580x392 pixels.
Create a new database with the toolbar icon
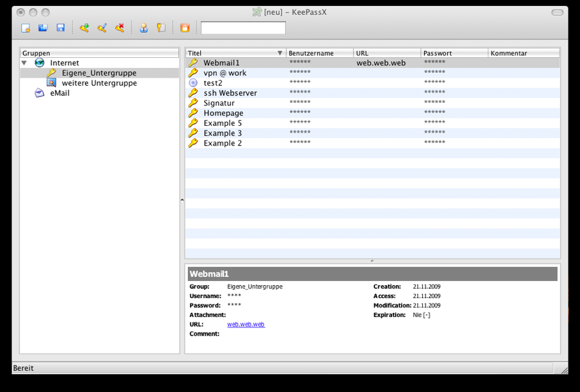(25, 28)
